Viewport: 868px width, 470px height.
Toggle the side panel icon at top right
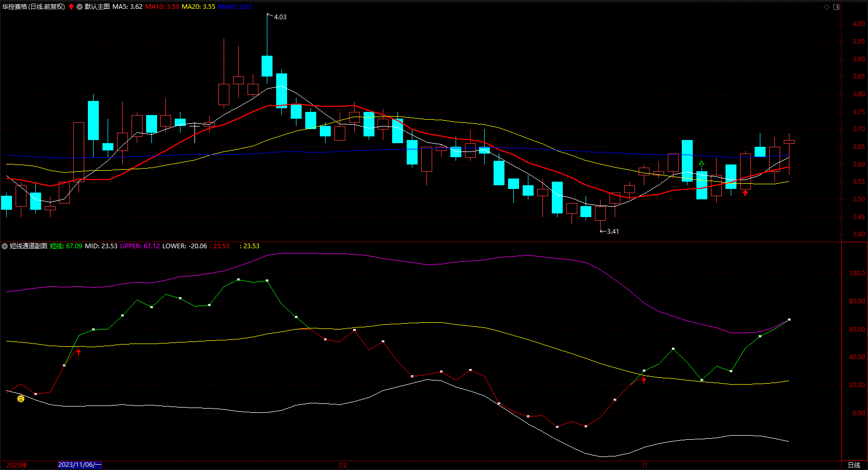click(x=836, y=7)
